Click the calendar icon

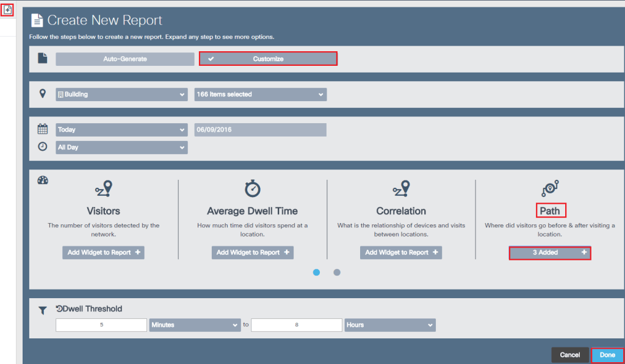(43, 129)
